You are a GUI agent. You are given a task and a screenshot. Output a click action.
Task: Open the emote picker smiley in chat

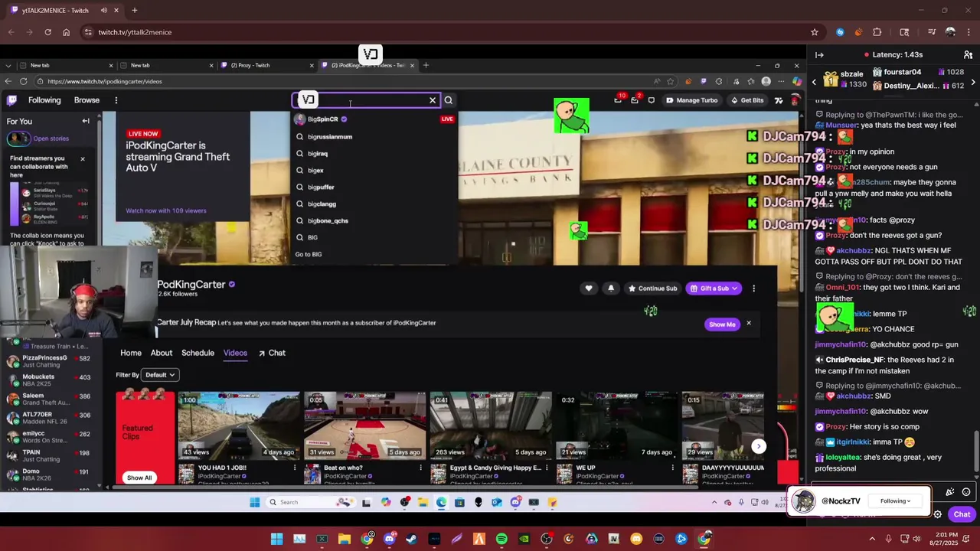(966, 492)
